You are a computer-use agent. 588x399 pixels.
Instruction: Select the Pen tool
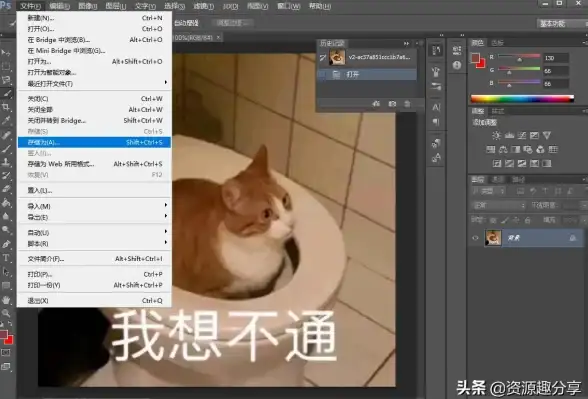pos(6,244)
